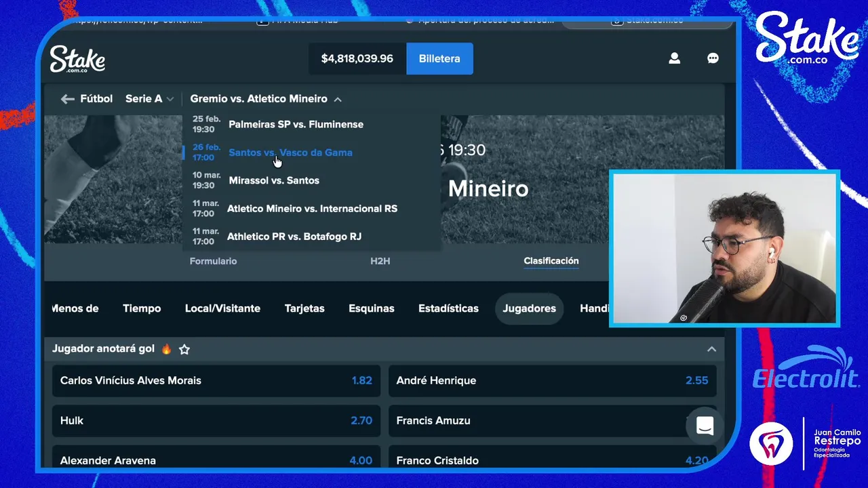Bet on Carlos Vinícius Alves Morais at 1.82
Screen dimensions: 868x488
(x=216, y=380)
